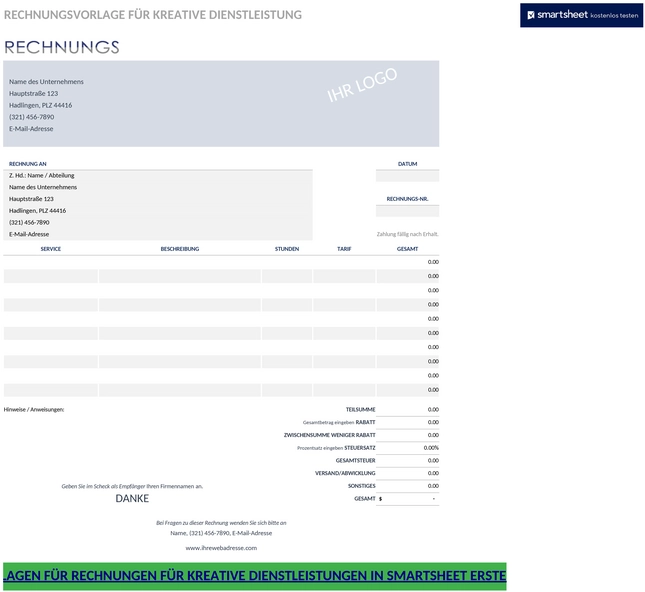Select the RECHNUNGS-NR. input field
This screenshot has width=645, height=592.
point(407,211)
